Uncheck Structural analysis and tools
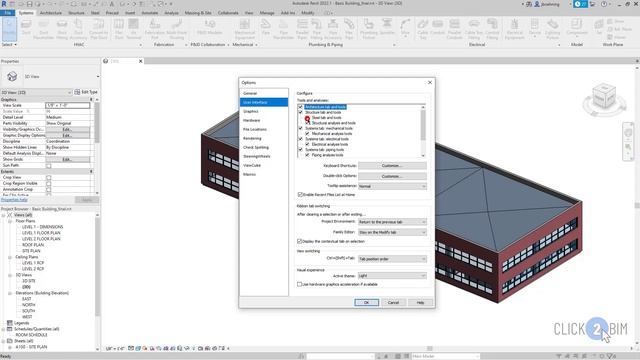 click(307, 123)
